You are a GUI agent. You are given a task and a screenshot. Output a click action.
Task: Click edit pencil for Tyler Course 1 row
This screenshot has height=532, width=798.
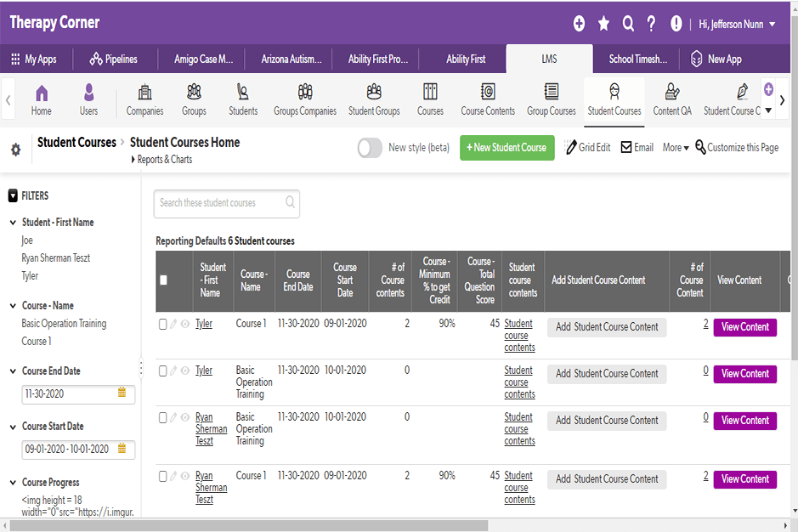pos(173,324)
